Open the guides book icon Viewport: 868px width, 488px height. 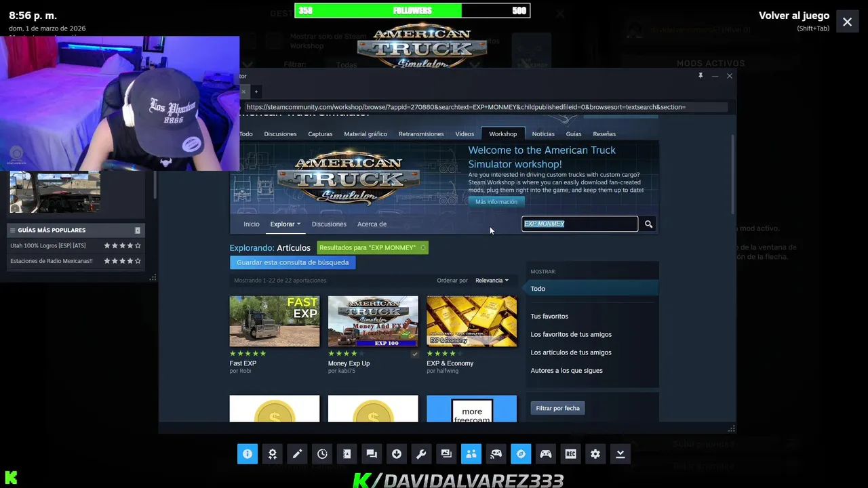pos(347,454)
